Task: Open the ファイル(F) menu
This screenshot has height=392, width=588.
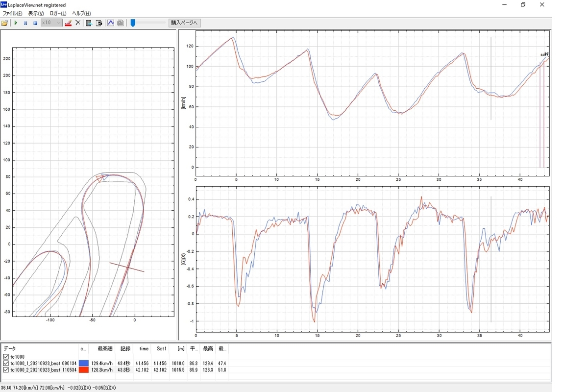Action: [x=13, y=13]
